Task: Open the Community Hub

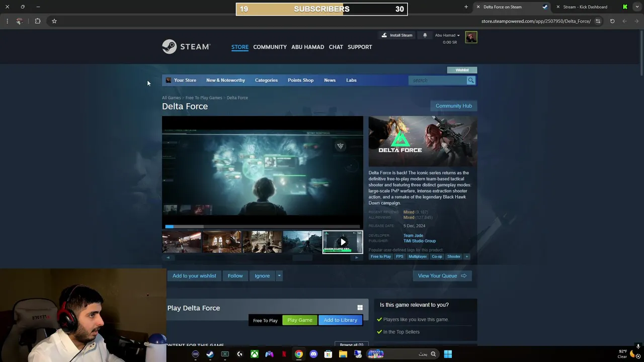Action: click(453, 106)
